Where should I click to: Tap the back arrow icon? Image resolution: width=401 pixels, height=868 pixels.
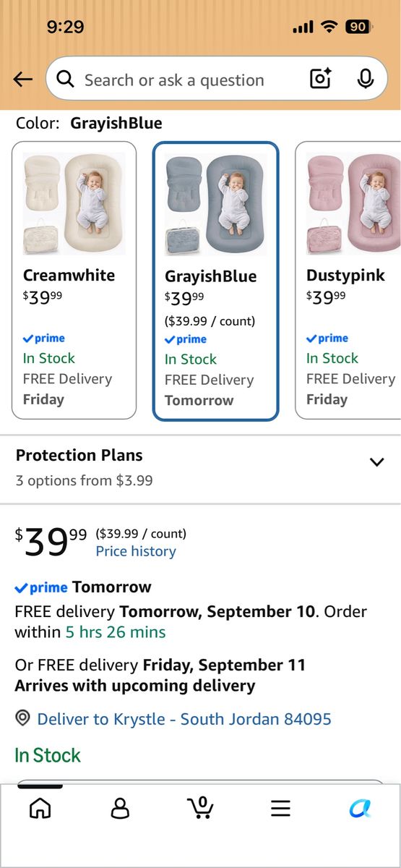coord(22,80)
